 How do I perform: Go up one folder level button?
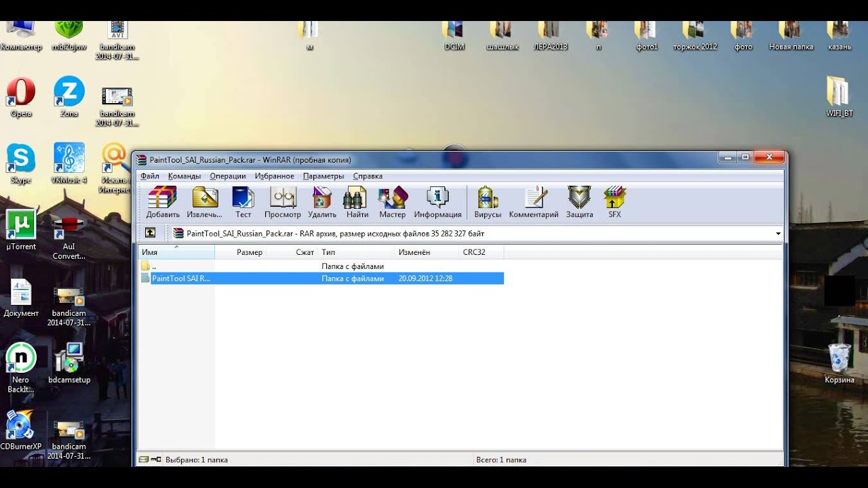click(x=151, y=233)
